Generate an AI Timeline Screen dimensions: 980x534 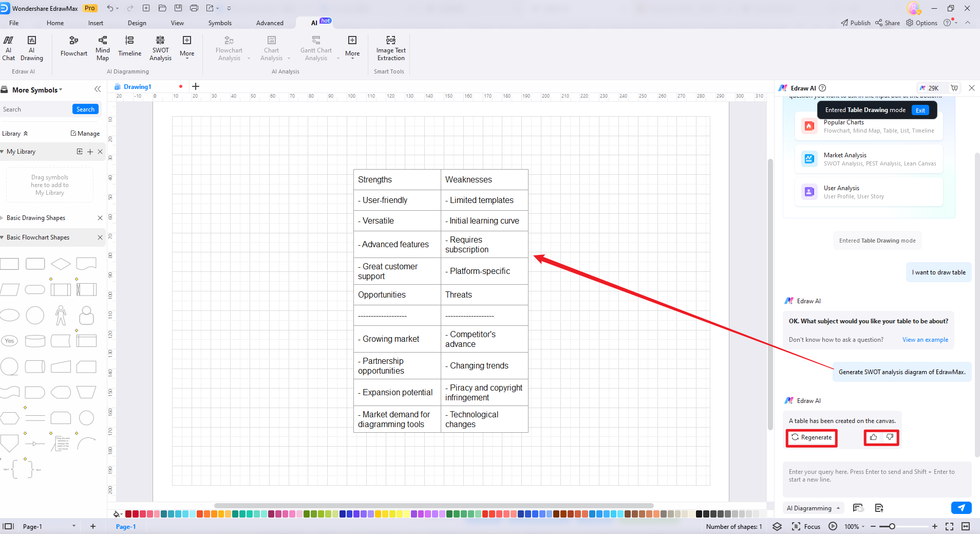(129, 46)
